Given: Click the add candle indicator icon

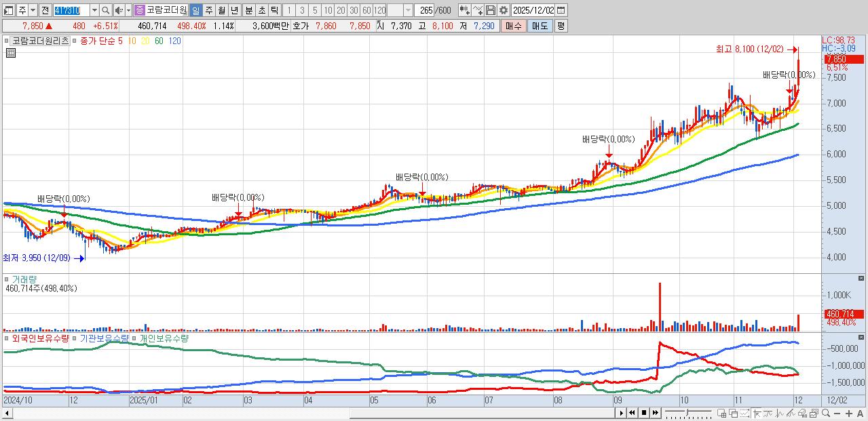Looking at the screenshot, I should click(x=464, y=10).
